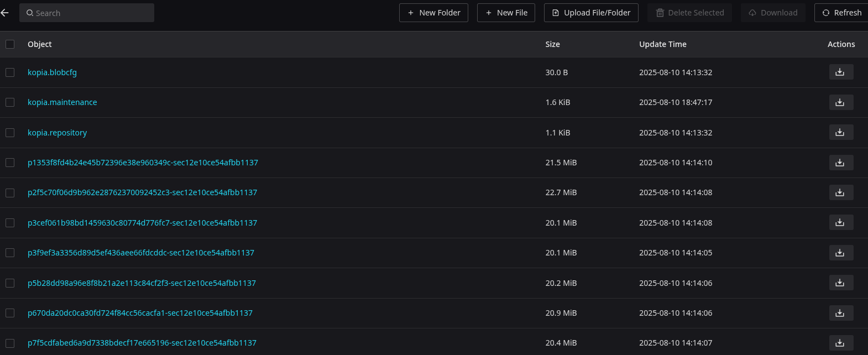Open object p2f5c70f06d9b962e28762370092452c3

(142, 192)
